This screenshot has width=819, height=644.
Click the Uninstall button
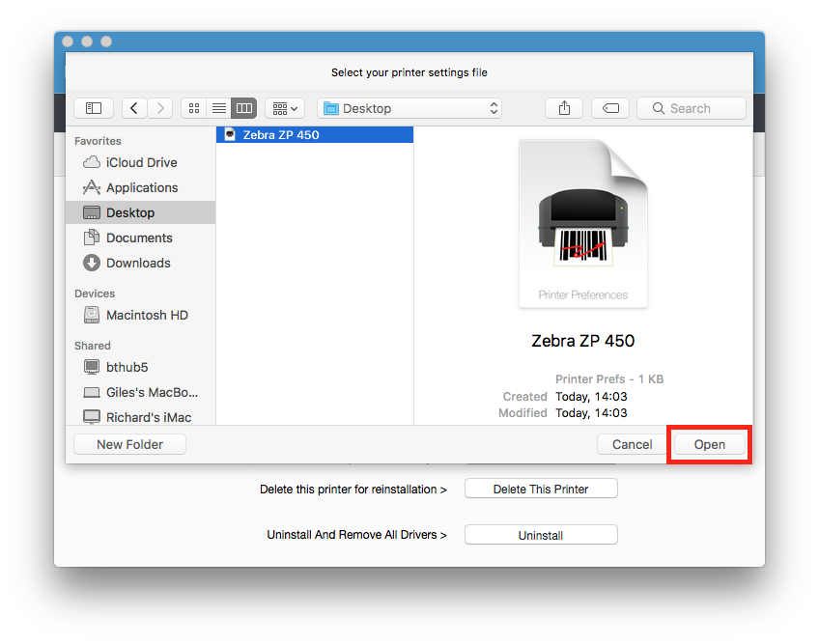[x=541, y=535]
